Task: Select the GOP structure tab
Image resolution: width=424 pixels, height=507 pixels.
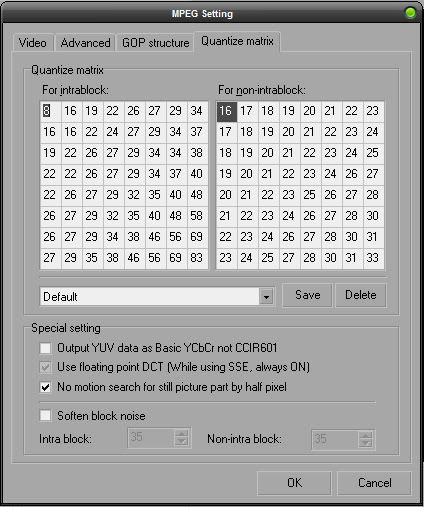Action: (155, 43)
